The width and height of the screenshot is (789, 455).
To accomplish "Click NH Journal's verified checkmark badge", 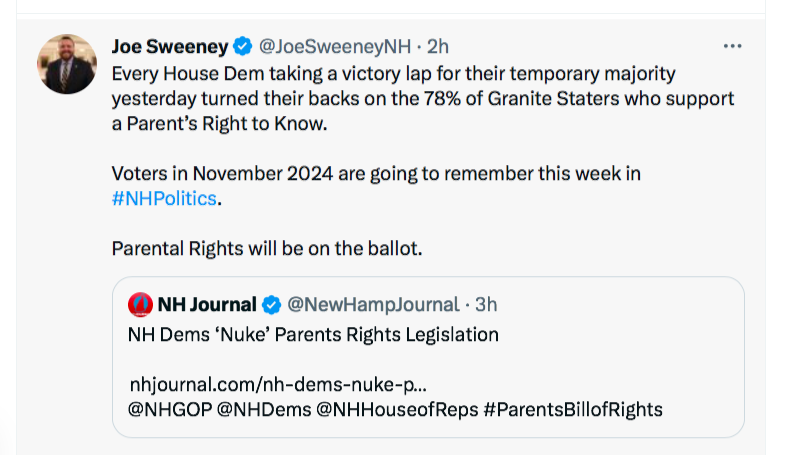I will (271, 304).
